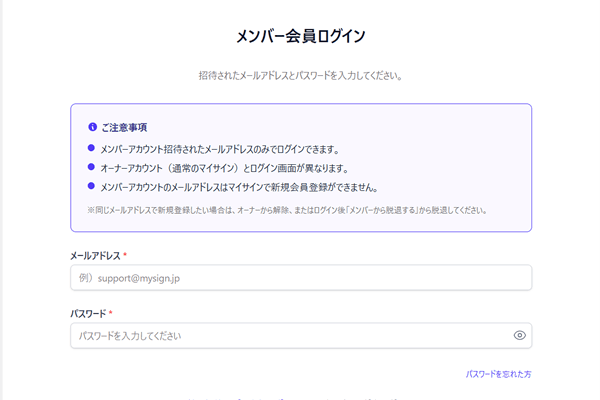Click the note line about オーナーアカウント

click(x=225, y=168)
